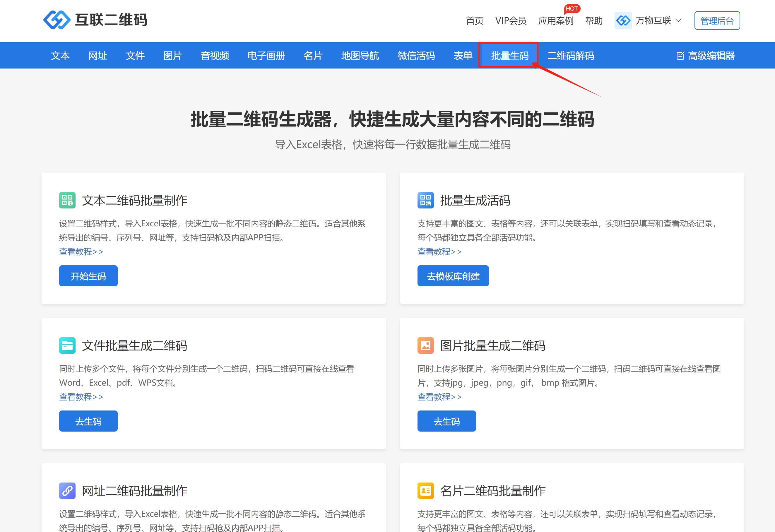The image size is (775, 532).
Task: Open the 网址 tab
Action: (x=98, y=56)
